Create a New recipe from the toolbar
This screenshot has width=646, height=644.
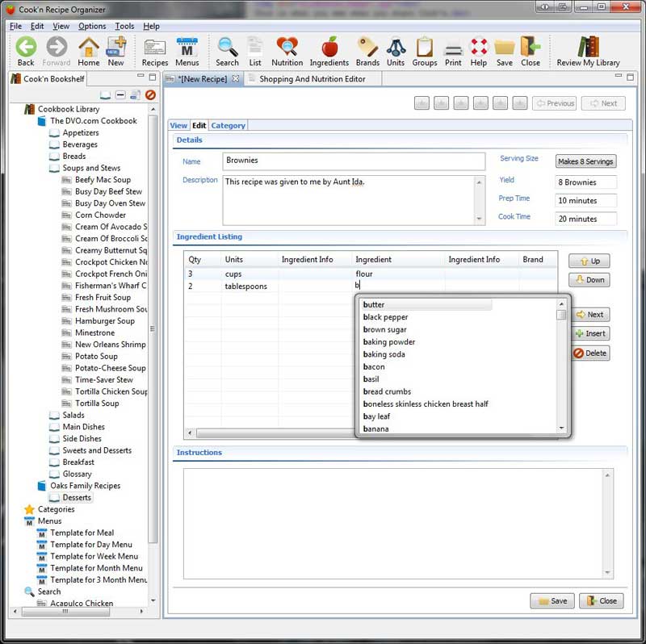pyautogui.click(x=115, y=52)
